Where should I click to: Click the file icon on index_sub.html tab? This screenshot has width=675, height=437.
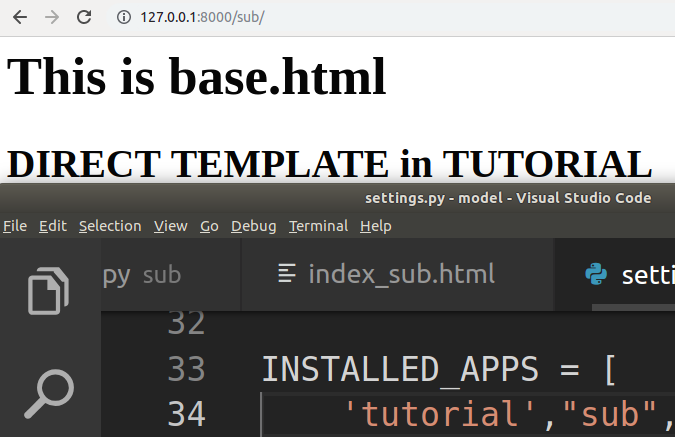tap(287, 273)
